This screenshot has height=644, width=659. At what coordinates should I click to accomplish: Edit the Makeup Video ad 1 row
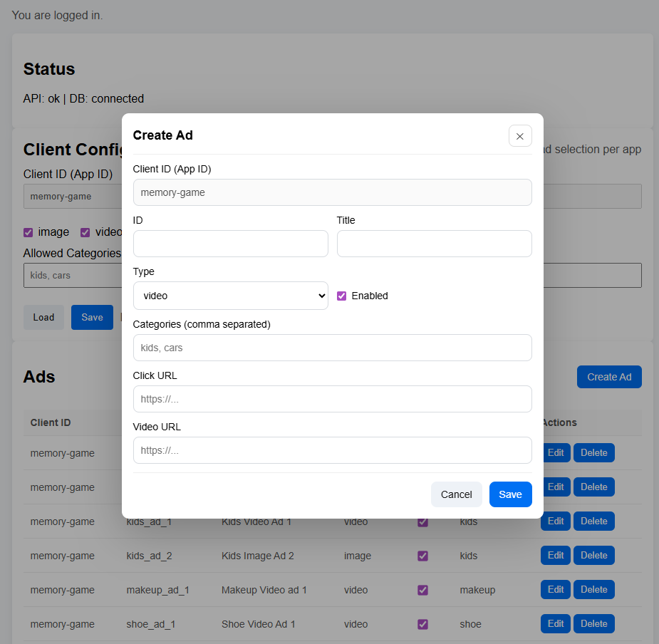555,589
